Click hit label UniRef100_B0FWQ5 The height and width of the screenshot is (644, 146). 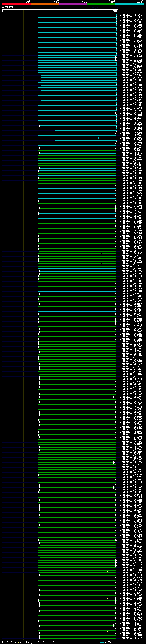click(x=131, y=143)
